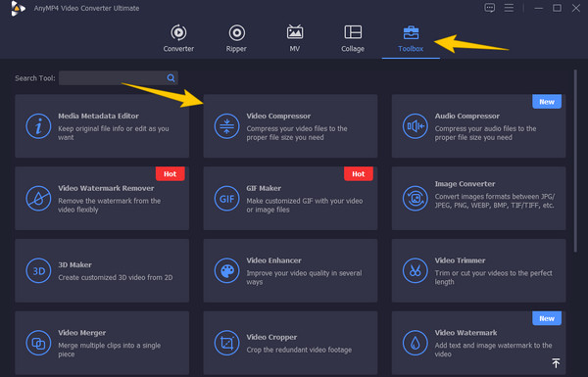
Task: Click "Create customized 3D video from 2D" text
Action: 115,278
